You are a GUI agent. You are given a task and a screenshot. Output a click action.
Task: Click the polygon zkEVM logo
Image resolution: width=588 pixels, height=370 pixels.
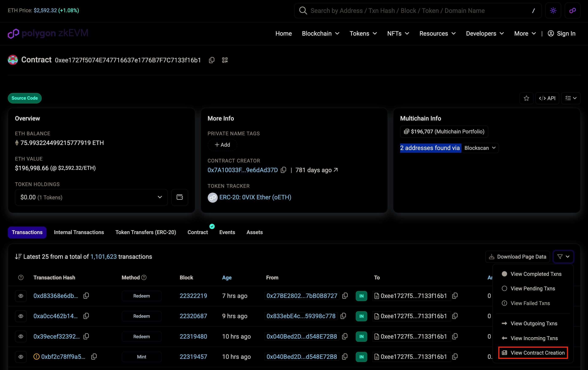click(48, 33)
